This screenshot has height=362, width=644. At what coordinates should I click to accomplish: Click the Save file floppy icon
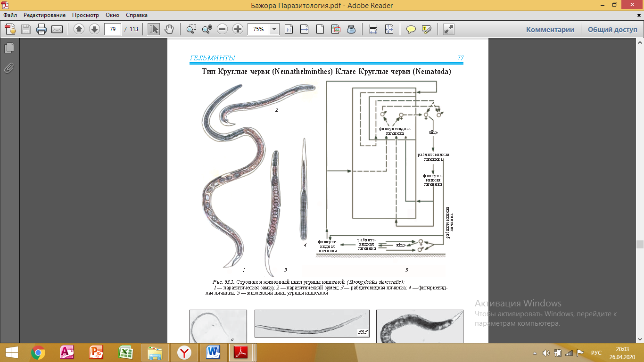25,29
